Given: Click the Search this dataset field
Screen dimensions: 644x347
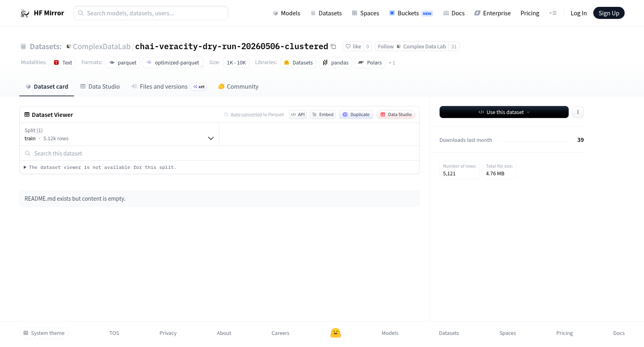Looking at the screenshot, I should pos(219,153).
